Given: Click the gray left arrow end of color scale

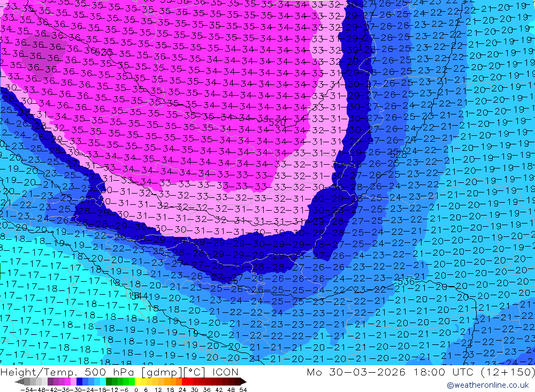Looking at the screenshot, I should pyautogui.click(x=19, y=381).
